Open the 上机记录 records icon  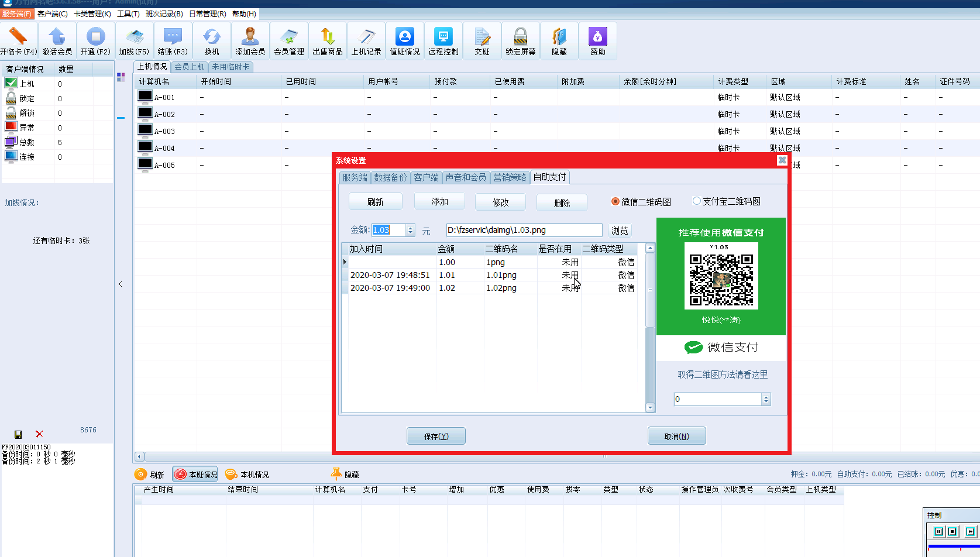[366, 40]
